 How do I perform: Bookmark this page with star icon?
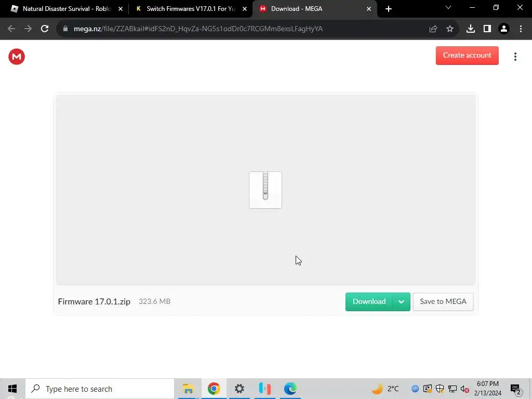pyautogui.click(x=450, y=29)
